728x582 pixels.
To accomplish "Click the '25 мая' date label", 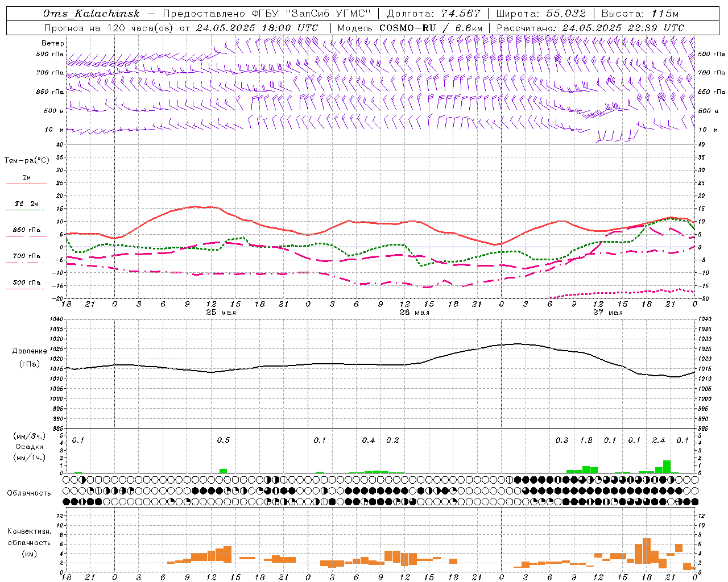I will coord(221,313).
